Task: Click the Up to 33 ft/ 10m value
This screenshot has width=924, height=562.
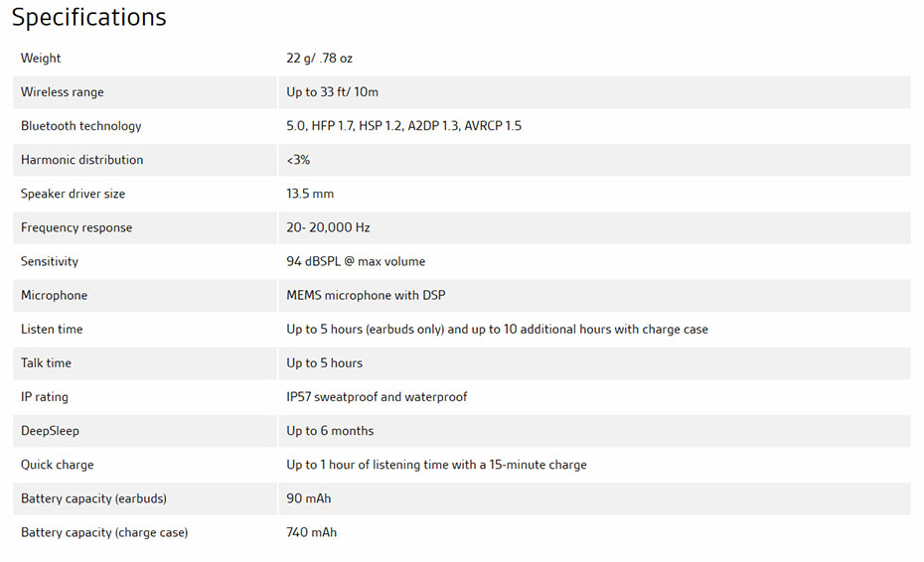Action: [x=333, y=92]
